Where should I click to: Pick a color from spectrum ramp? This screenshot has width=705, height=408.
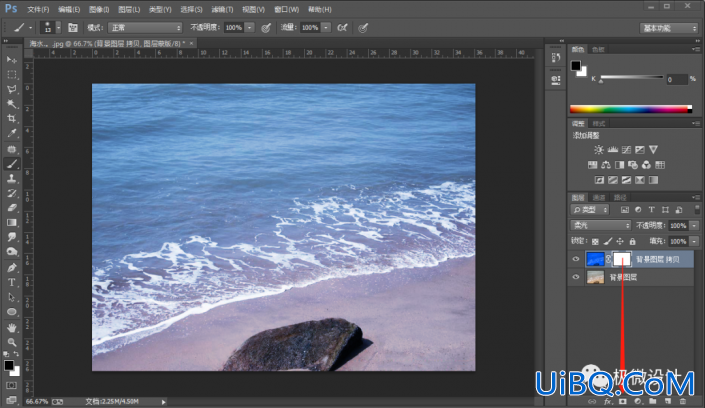click(x=631, y=109)
